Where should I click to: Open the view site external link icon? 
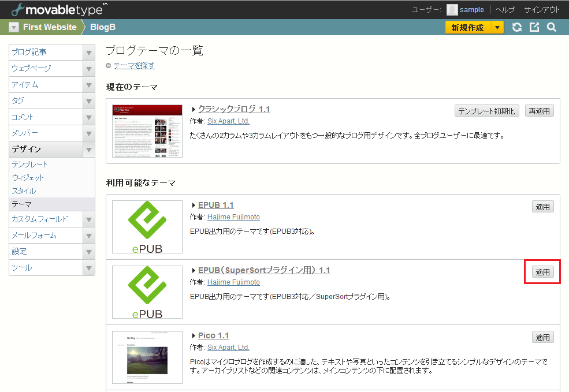pyautogui.click(x=534, y=27)
